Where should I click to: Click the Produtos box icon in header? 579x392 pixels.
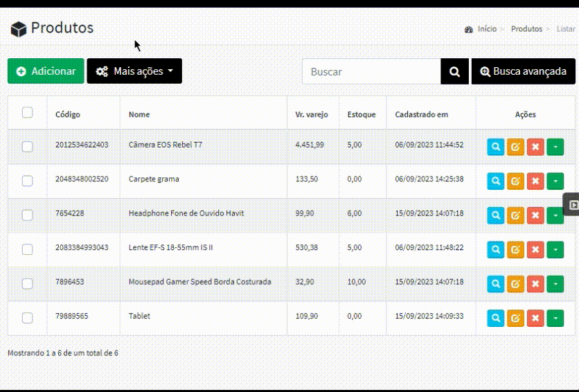pyautogui.click(x=19, y=29)
